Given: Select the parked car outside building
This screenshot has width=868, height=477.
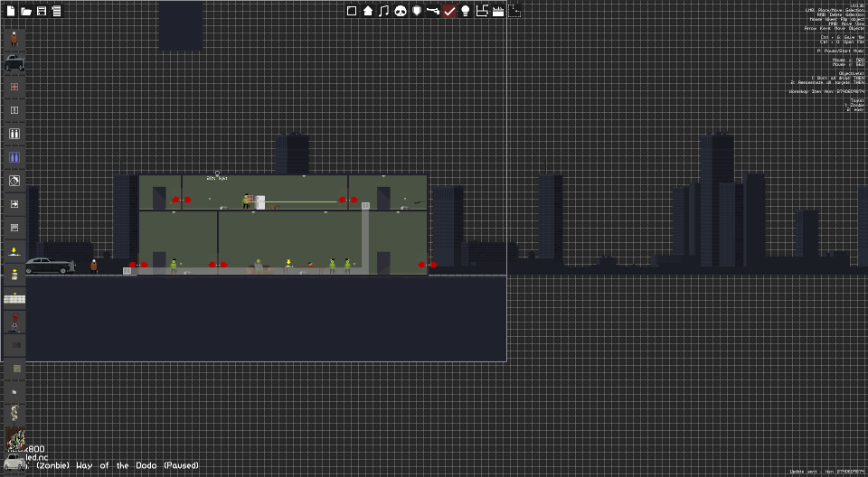Looking at the screenshot, I should click(50, 266).
